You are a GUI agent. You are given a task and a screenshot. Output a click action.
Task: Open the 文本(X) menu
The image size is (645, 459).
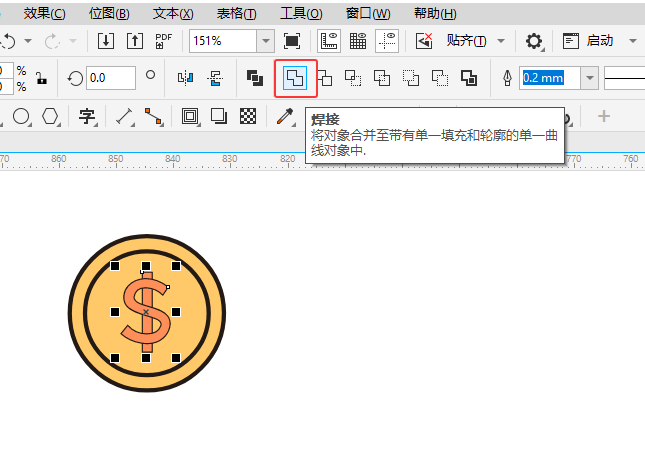point(173,14)
